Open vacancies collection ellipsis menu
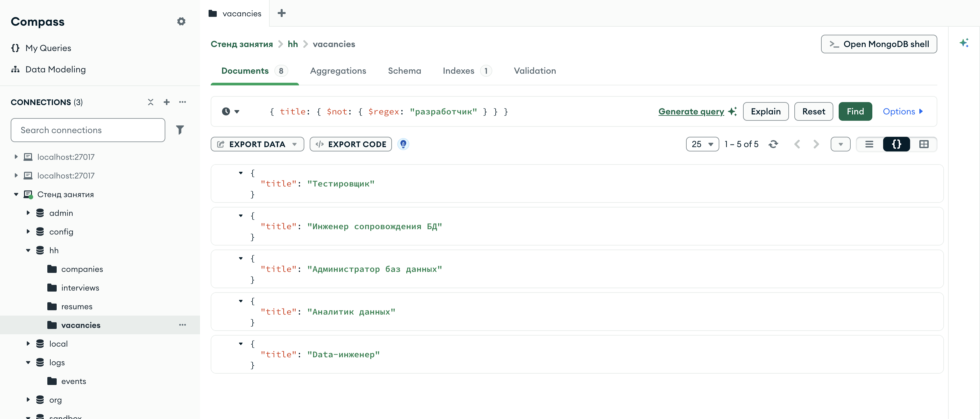The width and height of the screenshot is (980, 419). pyautogui.click(x=183, y=325)
